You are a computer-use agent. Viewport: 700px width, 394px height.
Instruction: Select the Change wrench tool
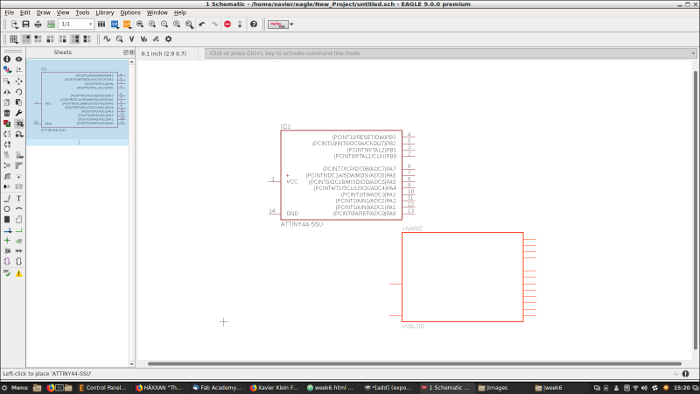click(19, 113)
